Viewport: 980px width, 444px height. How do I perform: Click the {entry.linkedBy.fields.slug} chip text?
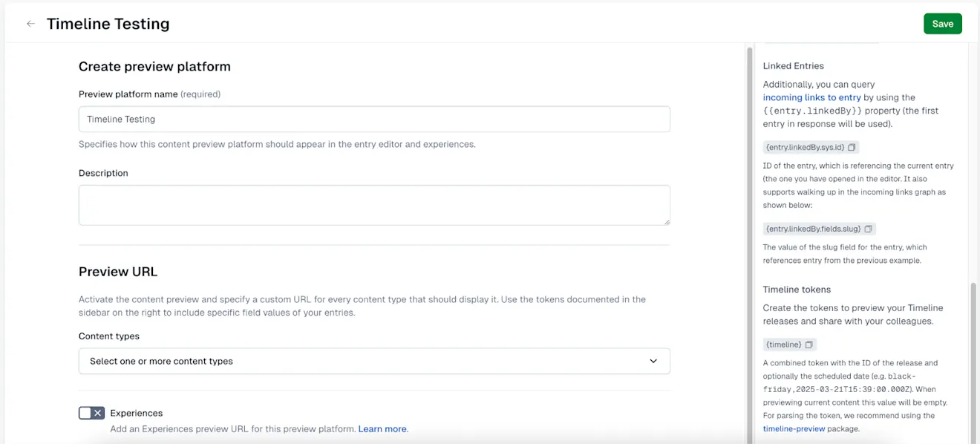click(x=813, y=229)
